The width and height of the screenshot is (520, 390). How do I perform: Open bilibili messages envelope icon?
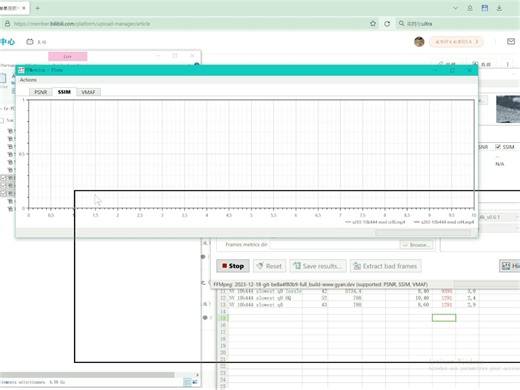511,41
